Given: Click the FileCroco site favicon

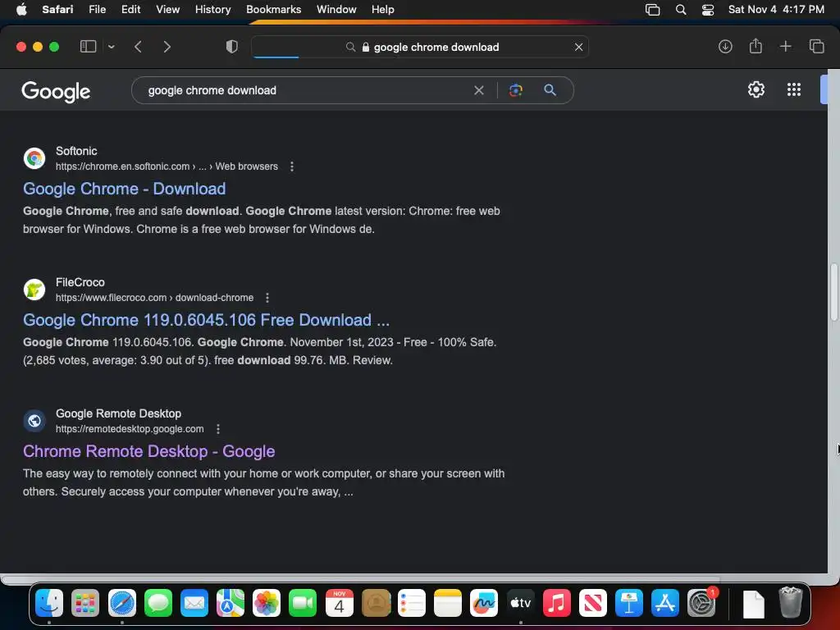Looking at the screenshot, I should [x=34, y=290].
